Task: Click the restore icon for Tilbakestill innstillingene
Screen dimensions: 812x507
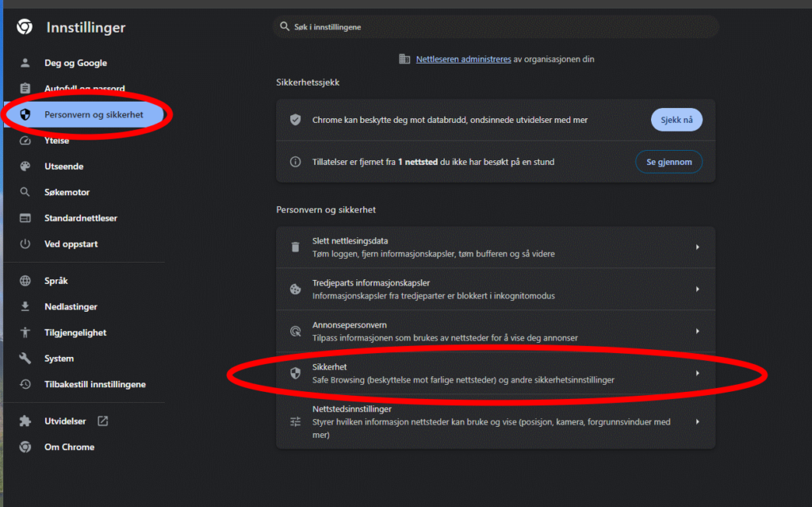Action: pos(25,385)
